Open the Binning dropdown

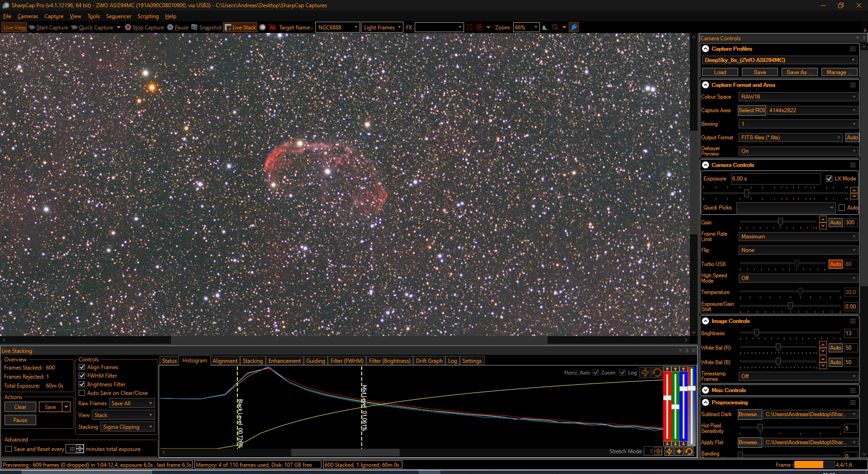pyautogui.click(x=798, y=124)
